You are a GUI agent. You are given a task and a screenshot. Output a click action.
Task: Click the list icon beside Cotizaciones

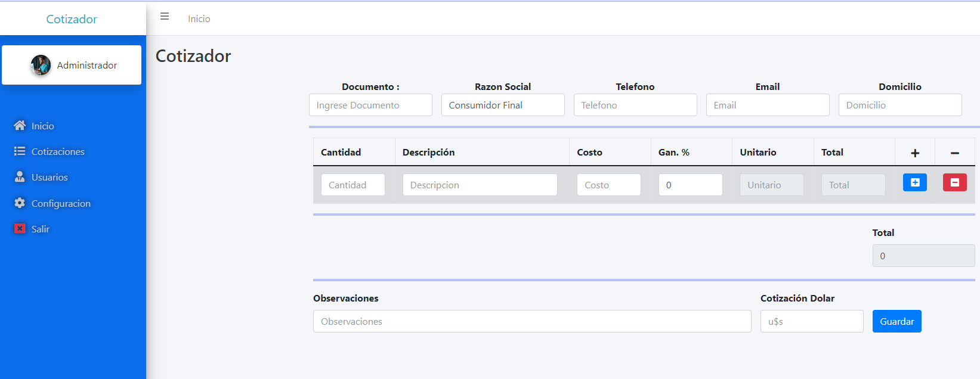[20, 151]
